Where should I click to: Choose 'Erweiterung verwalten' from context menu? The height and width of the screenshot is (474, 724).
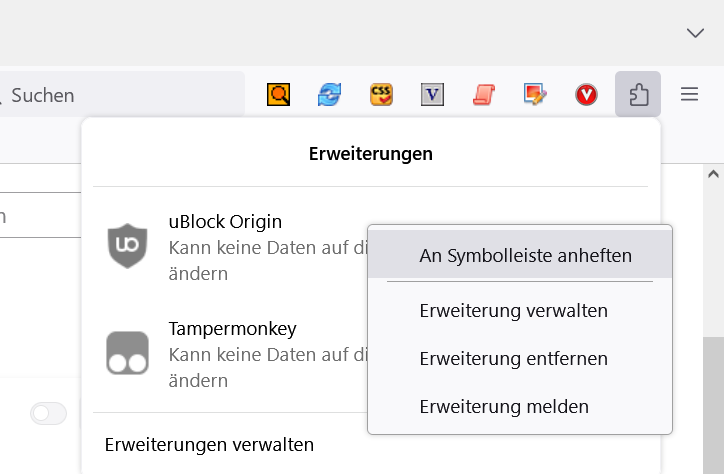(513, 311)
